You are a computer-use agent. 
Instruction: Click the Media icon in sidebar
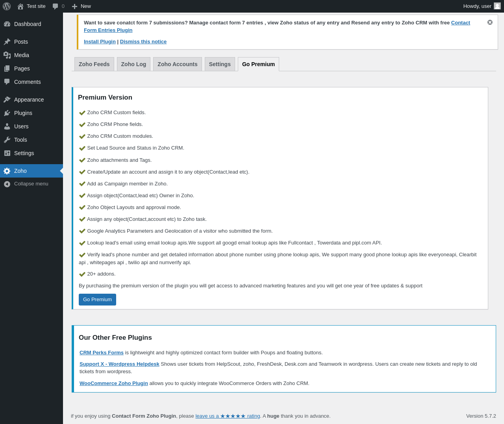(7, 55)
